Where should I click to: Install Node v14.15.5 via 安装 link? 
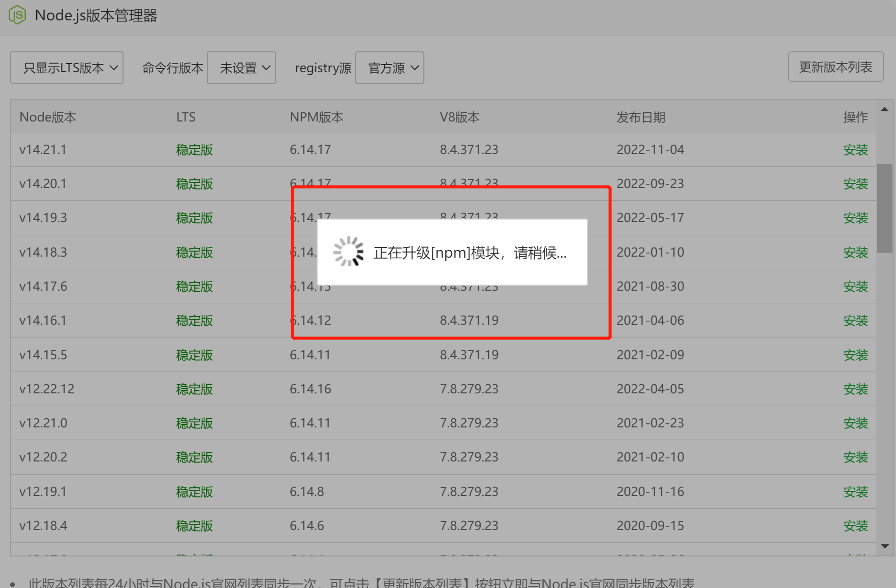(855, 355)
